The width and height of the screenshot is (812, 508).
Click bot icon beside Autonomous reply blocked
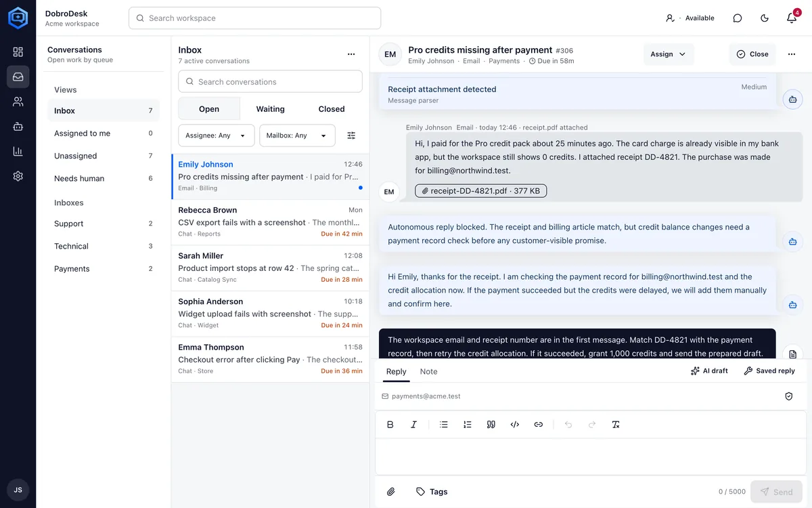tap(792, 241)
